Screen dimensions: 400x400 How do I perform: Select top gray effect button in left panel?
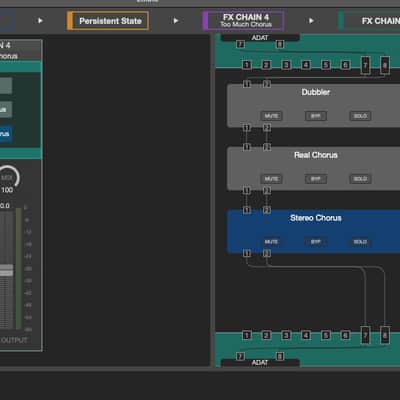[x=6, y=86]
